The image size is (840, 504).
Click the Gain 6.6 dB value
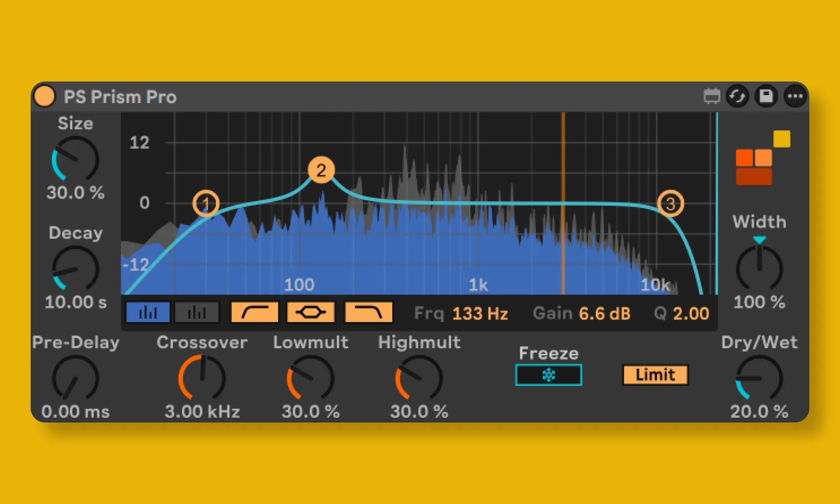604,314
